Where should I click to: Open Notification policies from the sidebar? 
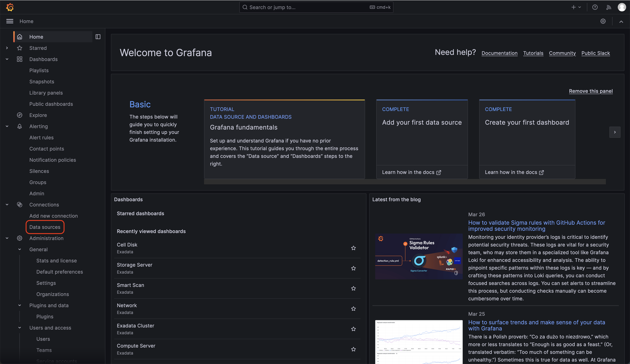(x=52, y=160)
